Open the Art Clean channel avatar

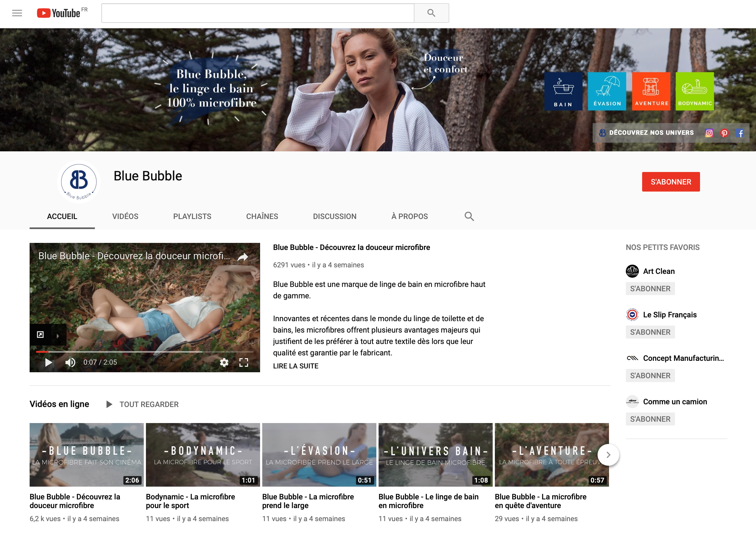pyautogui.click(x=632, y=271)
